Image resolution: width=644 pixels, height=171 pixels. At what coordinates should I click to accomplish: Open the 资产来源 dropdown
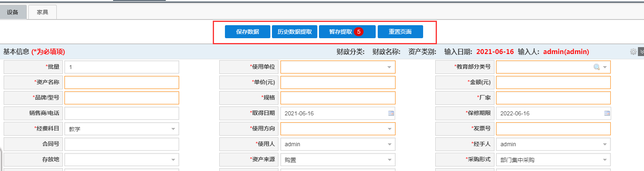pyautogui.click(x=389, y=160)
